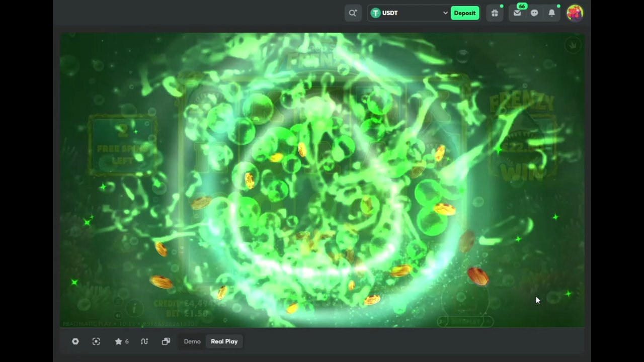Switch to Demo mode
This screenshot has width=644, height=362.
pos(192,341)
